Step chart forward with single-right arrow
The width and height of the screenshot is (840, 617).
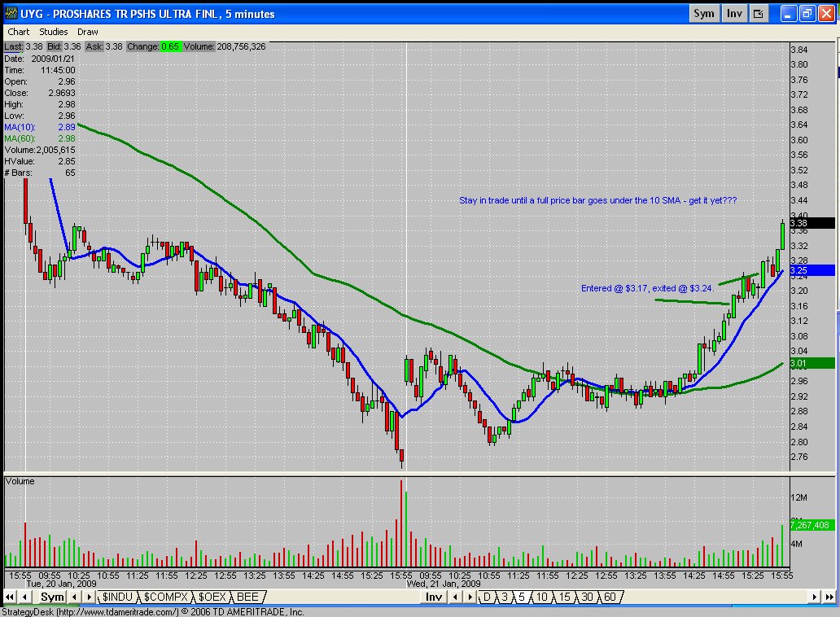coord(814,597)
